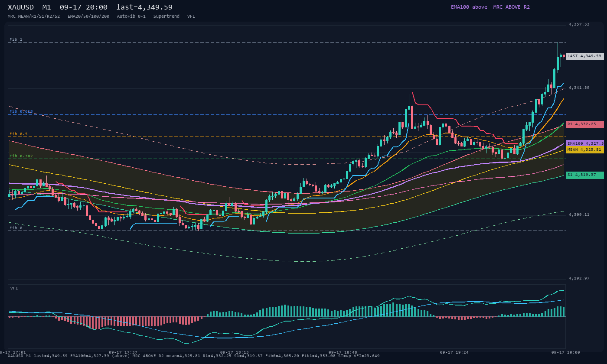The image size is (607, 364).
Task: Click the S1 4,319.37 price tag
Action: tap(585, 175)
